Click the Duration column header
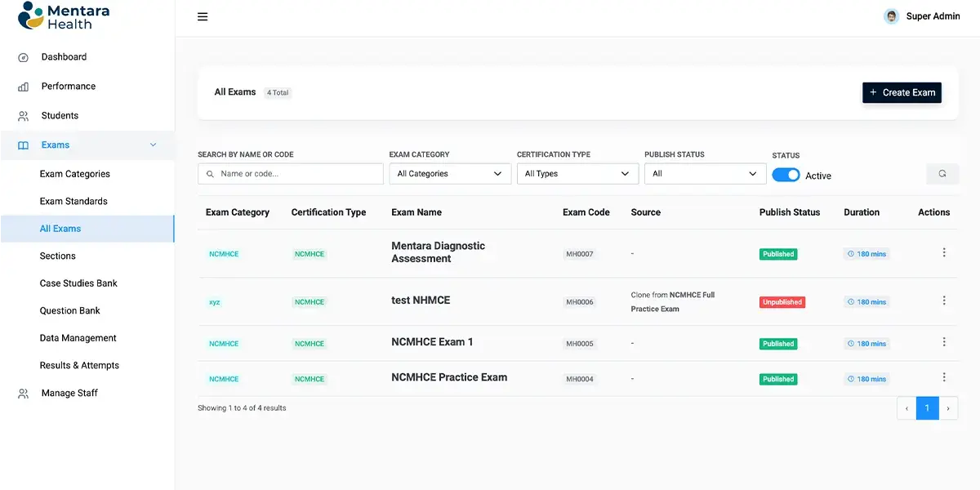The height and width of the screenshot is (490, 980). click(862, 212)
